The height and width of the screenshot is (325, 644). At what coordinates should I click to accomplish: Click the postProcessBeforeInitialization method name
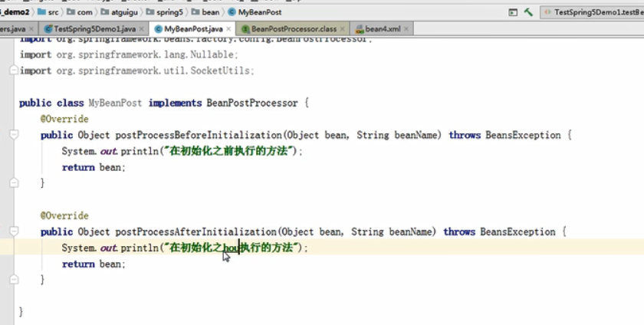pos(199,135)
